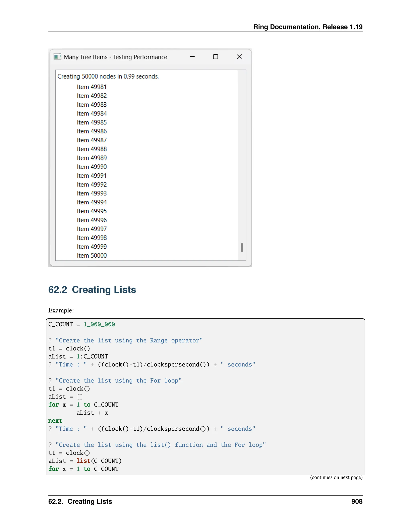411x532 pixels.
Task: Click the 'next' keyword in the code
Action: [55, 421]
